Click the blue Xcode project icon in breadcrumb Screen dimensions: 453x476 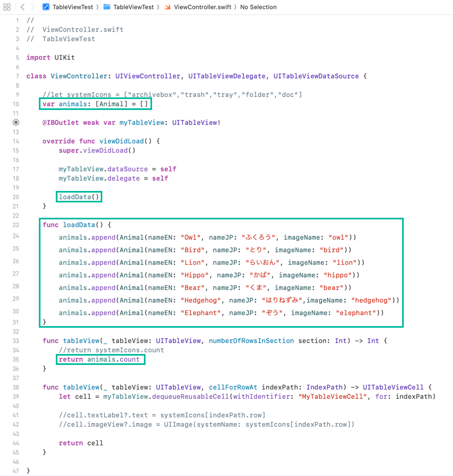click(47, 7)
